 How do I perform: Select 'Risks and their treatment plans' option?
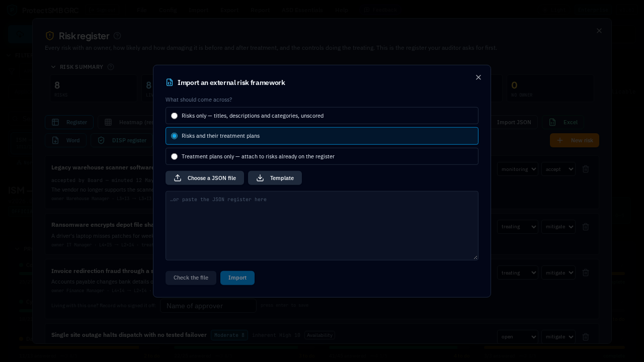(322, 136)
